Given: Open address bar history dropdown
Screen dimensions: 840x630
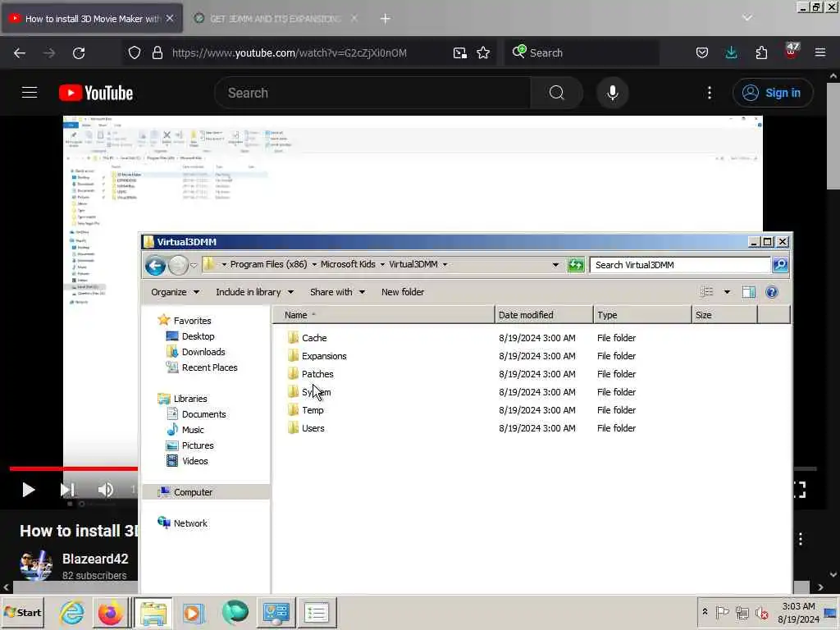Looking at the screenshot, I should (555, 265).
